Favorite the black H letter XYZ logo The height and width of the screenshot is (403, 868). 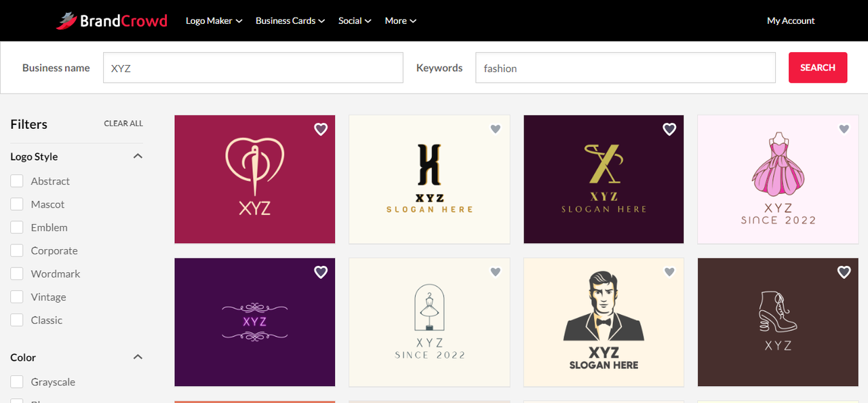point(496,129)
